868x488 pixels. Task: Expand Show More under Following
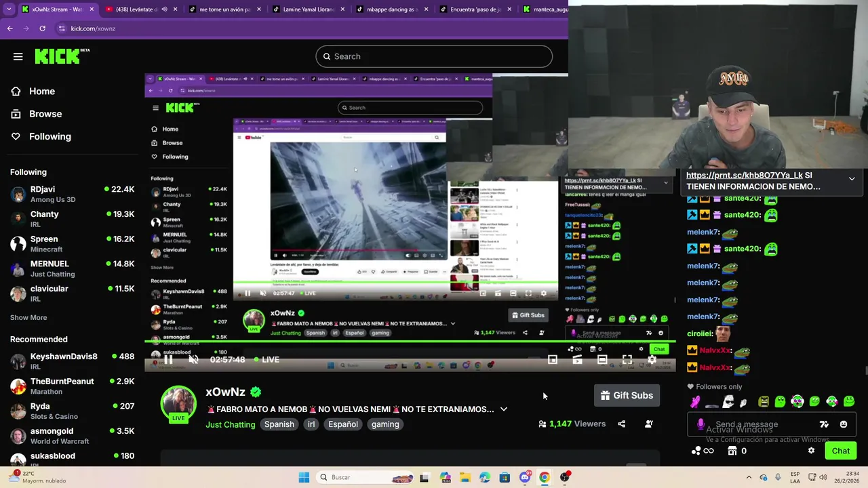coord(28,317)
